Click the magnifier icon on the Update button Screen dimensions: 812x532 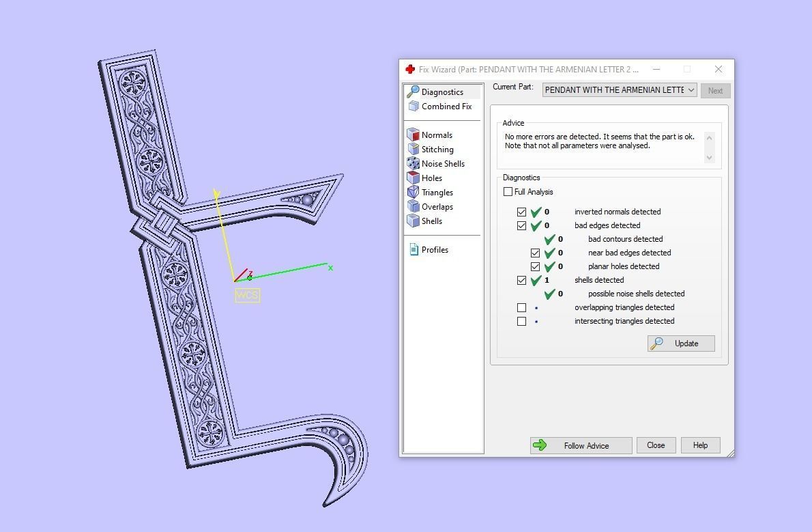pos(656,344)
